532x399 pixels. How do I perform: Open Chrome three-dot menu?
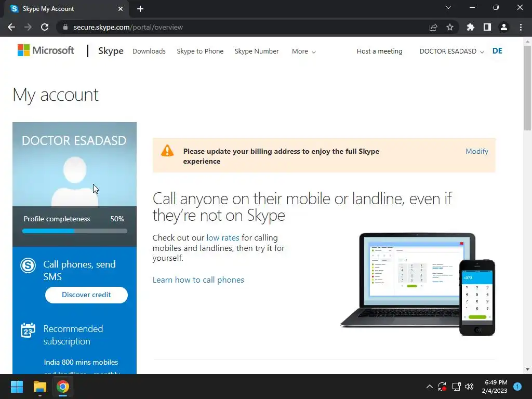(521, 27)
